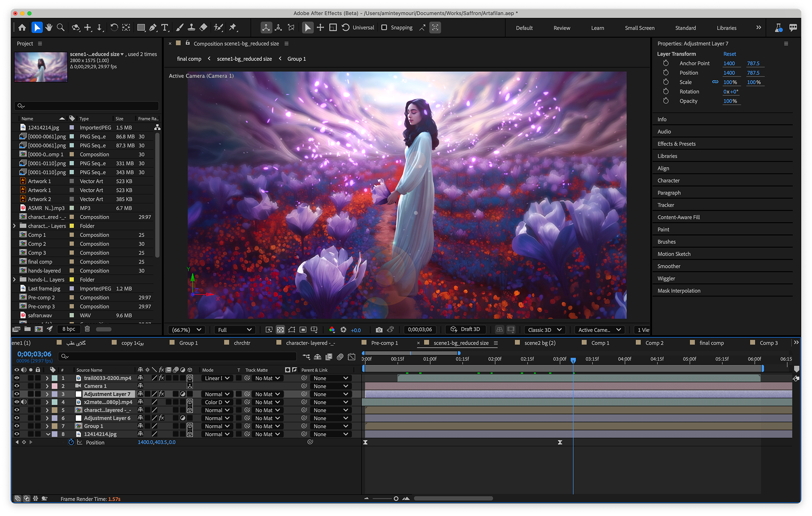Select the Roto Brush tool

pyautogui.click(x=218, y=28)
